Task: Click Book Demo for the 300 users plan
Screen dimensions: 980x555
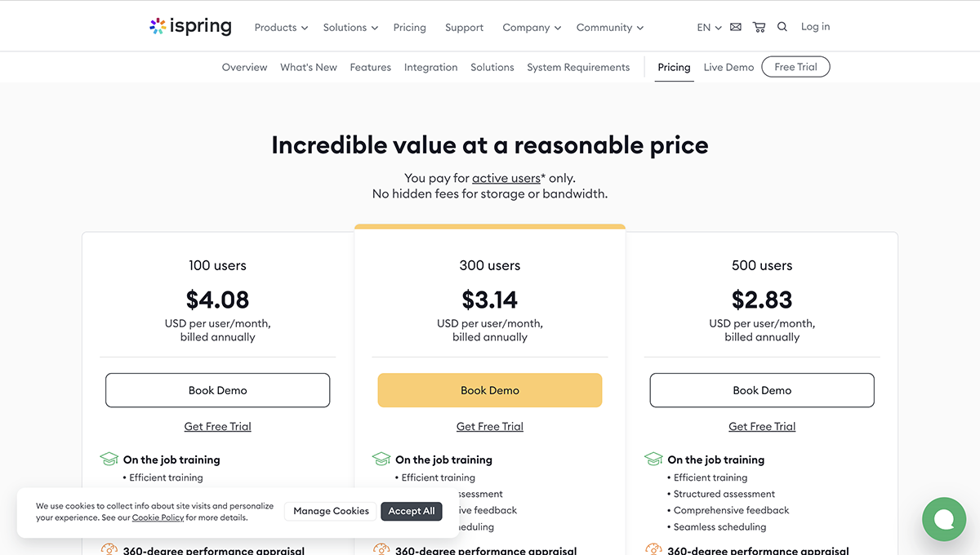Action: 489,390
